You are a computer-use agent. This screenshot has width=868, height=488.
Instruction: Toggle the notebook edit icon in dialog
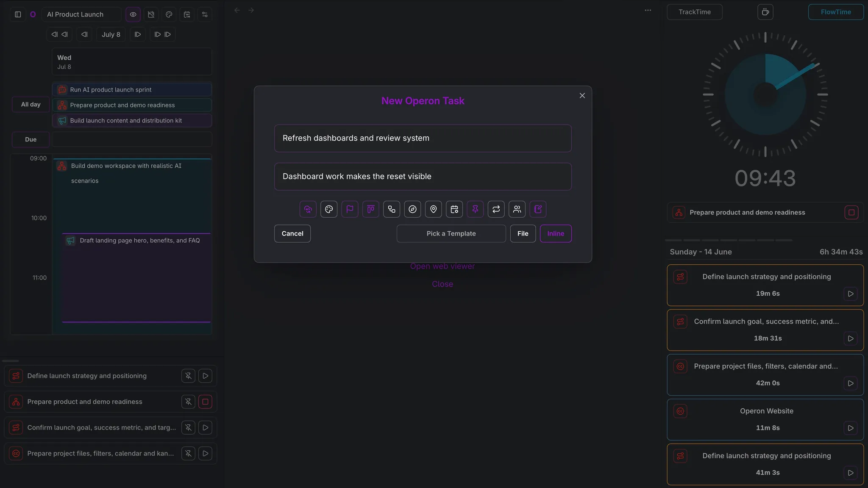click(538, 209)
